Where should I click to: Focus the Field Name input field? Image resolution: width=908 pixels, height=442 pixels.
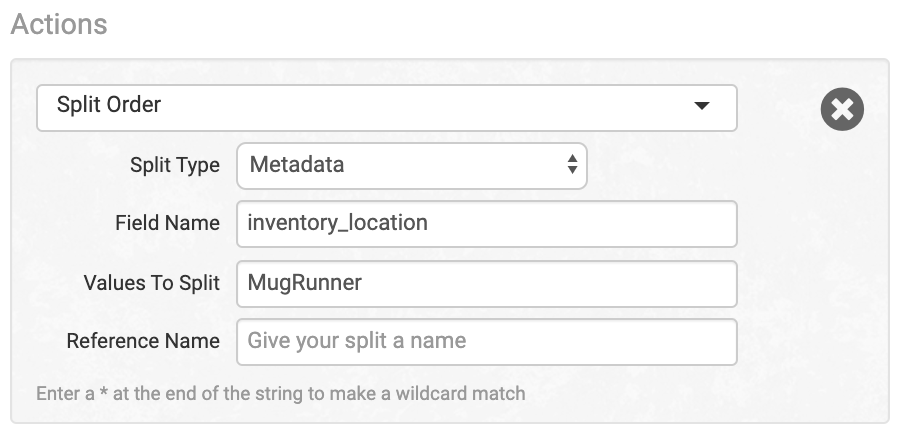486,224
